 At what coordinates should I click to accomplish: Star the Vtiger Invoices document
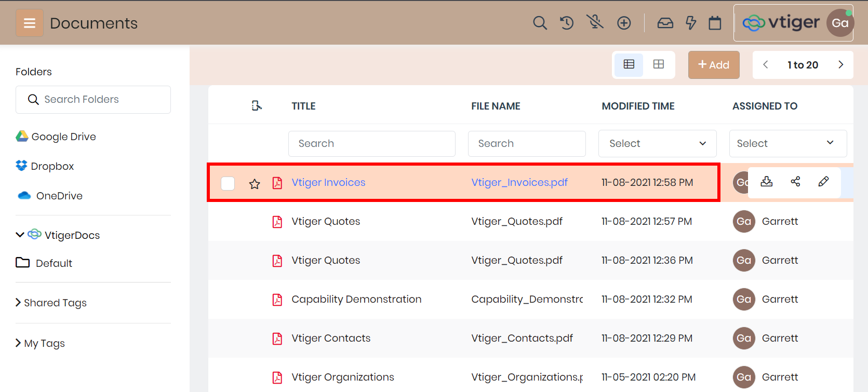pos(255,184)
